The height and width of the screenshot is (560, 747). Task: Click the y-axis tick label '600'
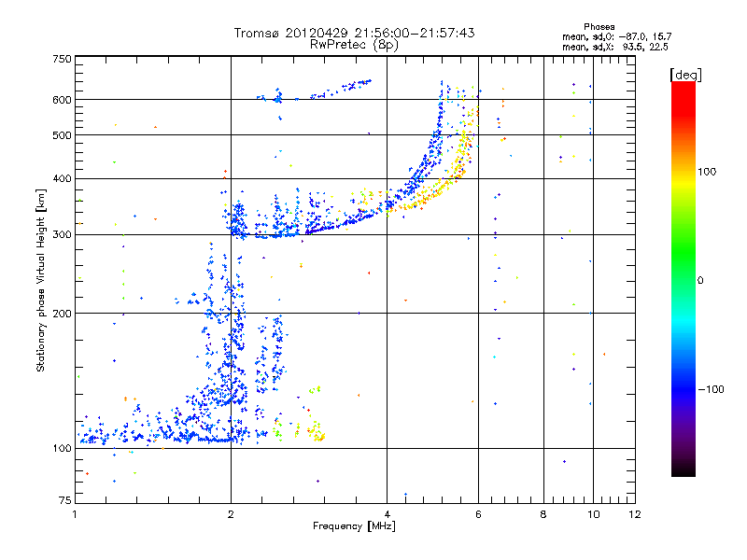tap(63, 100)
